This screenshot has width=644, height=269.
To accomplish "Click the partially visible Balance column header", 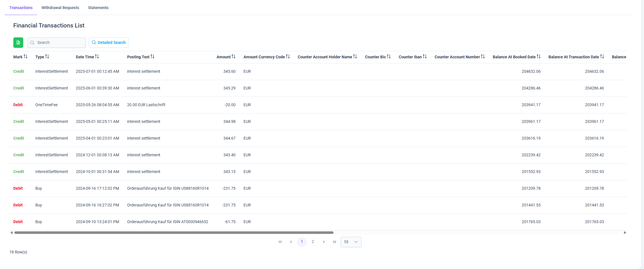I will tap(619, 57).
